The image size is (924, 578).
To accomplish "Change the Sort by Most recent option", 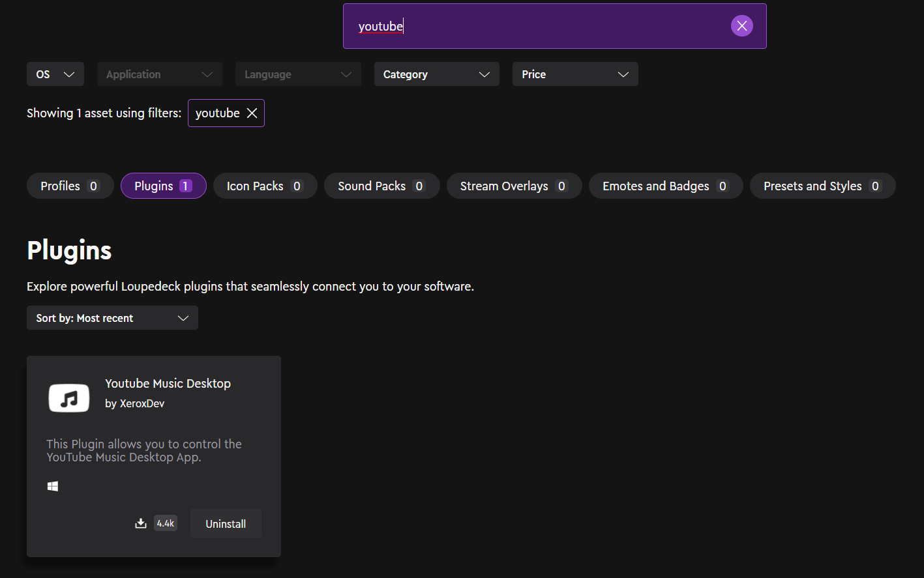I will (112, 318).
